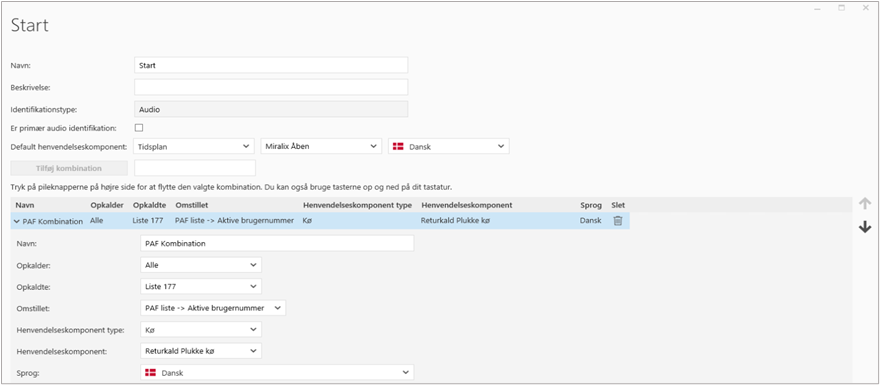Collapse the PAF Kombination row chevron

coord(16,221)
